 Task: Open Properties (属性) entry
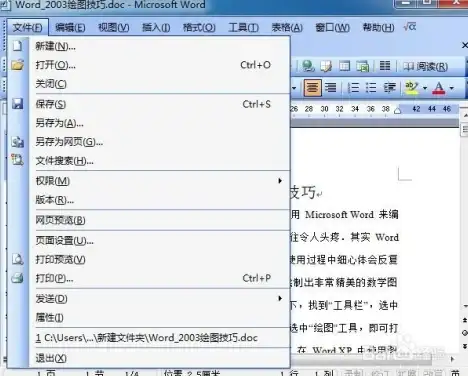coord(149,317)
